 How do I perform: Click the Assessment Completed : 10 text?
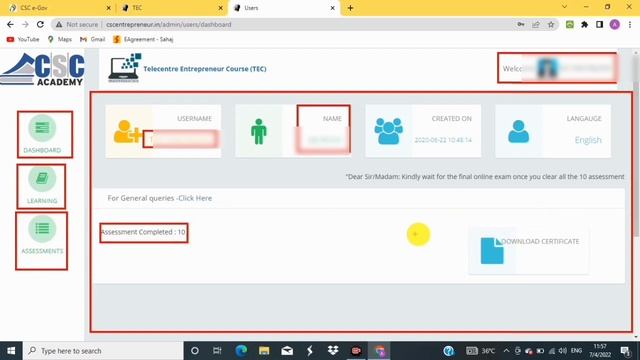143,232
